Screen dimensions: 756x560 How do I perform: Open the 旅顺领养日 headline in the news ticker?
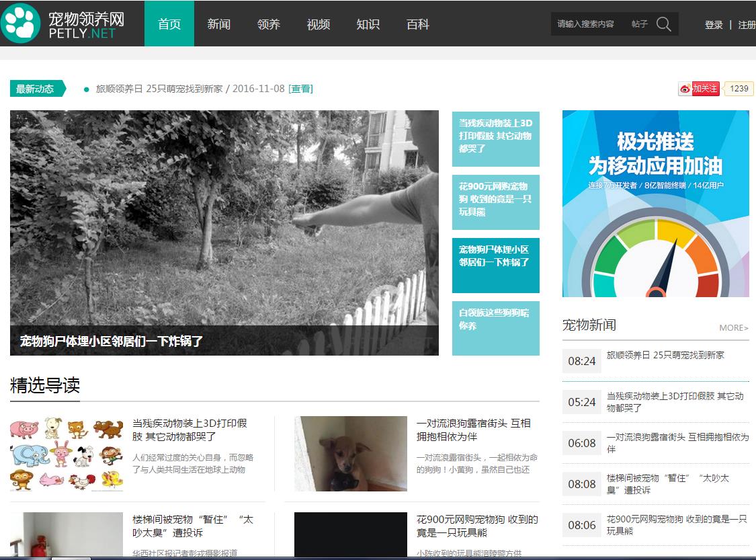click(159, 89)
